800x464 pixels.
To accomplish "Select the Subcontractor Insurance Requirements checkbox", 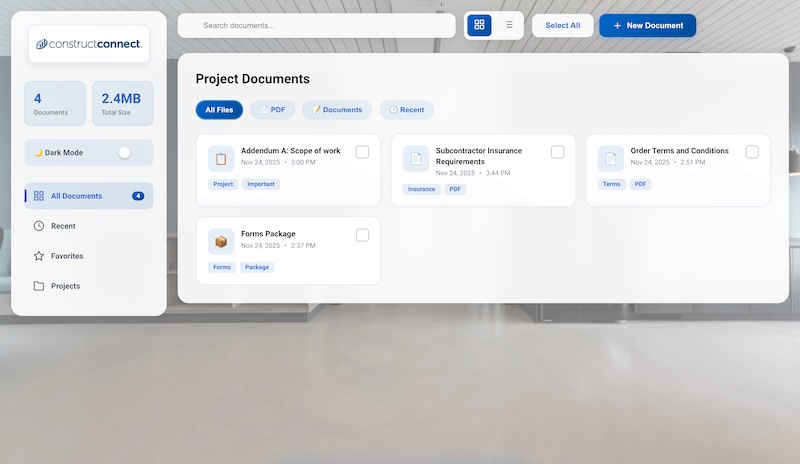I will pyautogui.click(x=557, y=152).
